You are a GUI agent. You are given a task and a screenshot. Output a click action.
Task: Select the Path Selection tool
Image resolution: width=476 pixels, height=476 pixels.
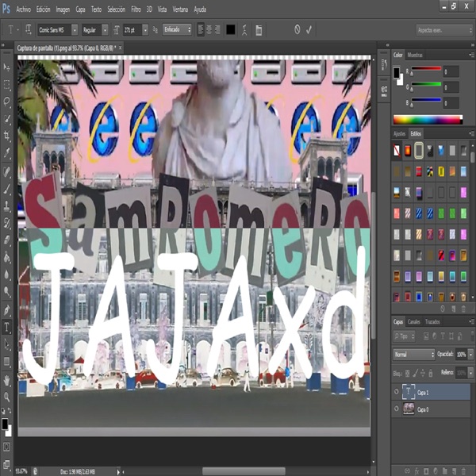point(6,344)
